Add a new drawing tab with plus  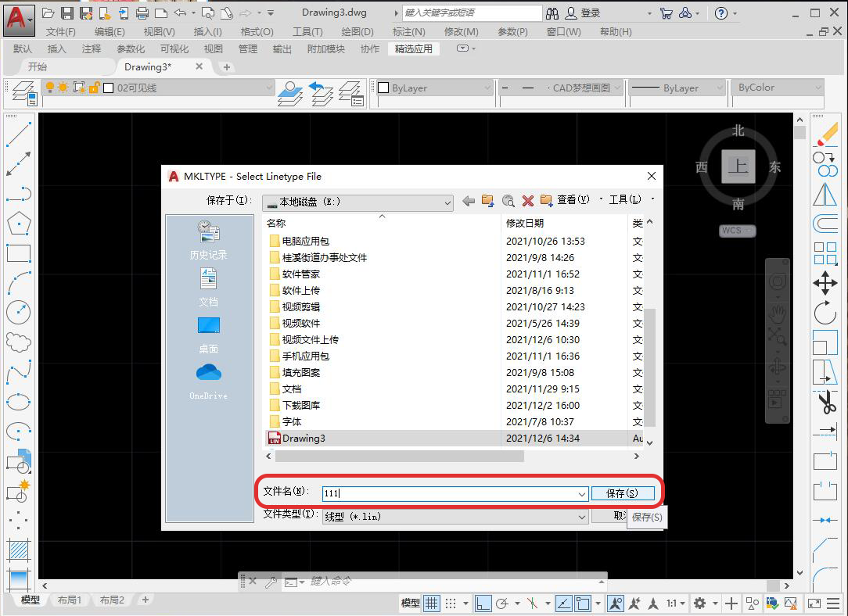pyautogui.click(x=227, y=67)
